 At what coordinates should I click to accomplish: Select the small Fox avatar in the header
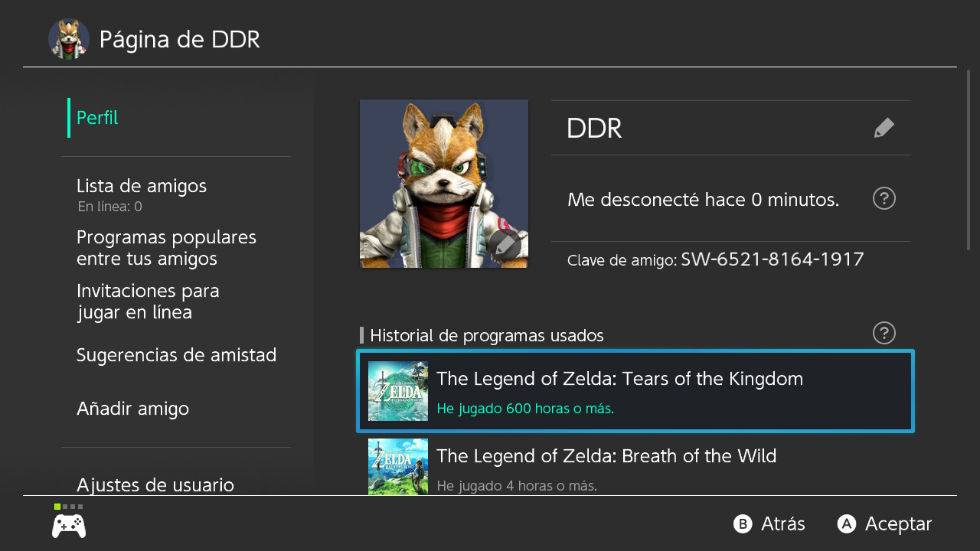[69, 39]
